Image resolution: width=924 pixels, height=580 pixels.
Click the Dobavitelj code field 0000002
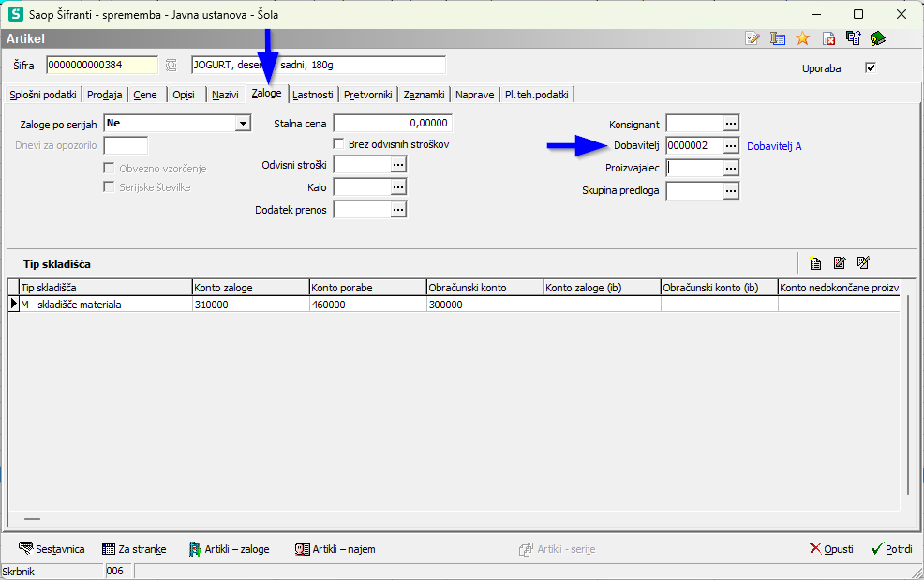(x=694, y=145)
